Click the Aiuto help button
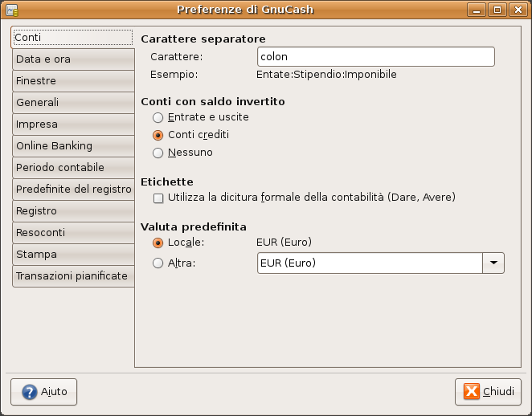Screen dimensions: 532x416 (x=43, y=392)
